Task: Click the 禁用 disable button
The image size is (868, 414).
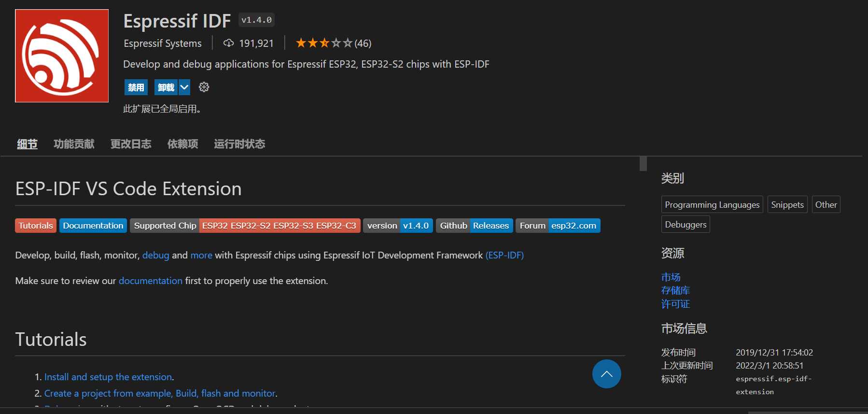Action: coord(136,87)
